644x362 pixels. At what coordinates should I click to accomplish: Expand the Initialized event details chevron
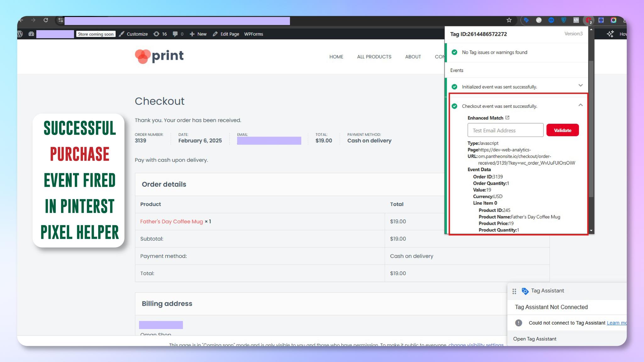click(580, 85)
